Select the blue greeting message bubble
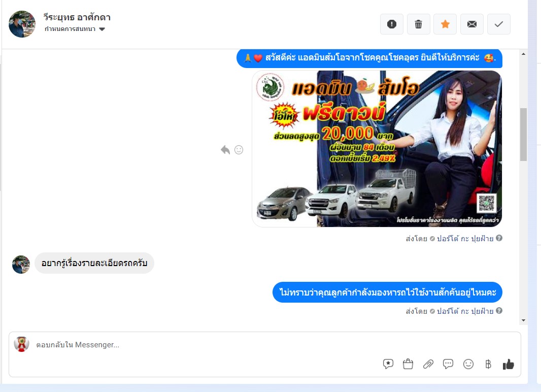Screen dimensions: 541x392 [x=369, y=58]
